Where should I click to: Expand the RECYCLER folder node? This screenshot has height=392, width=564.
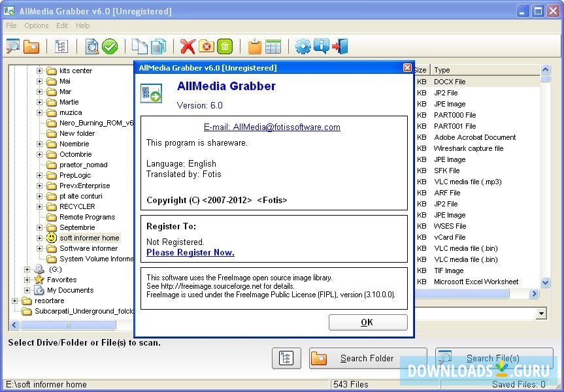40,206
